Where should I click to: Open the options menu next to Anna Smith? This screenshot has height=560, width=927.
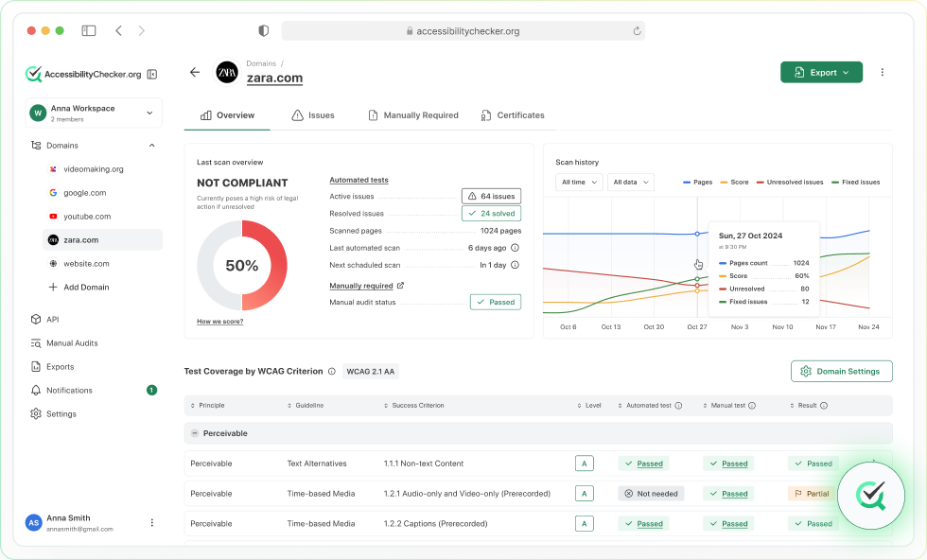[152, 522]
